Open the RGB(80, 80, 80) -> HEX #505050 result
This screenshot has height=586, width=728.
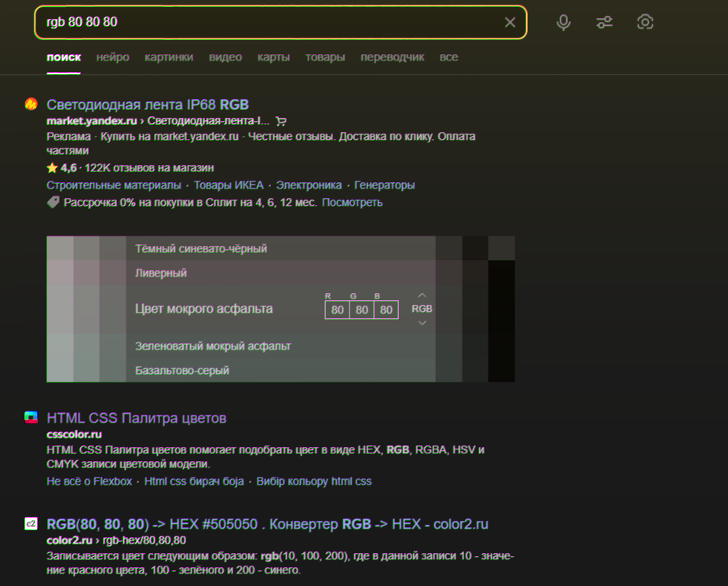point(268,524)
